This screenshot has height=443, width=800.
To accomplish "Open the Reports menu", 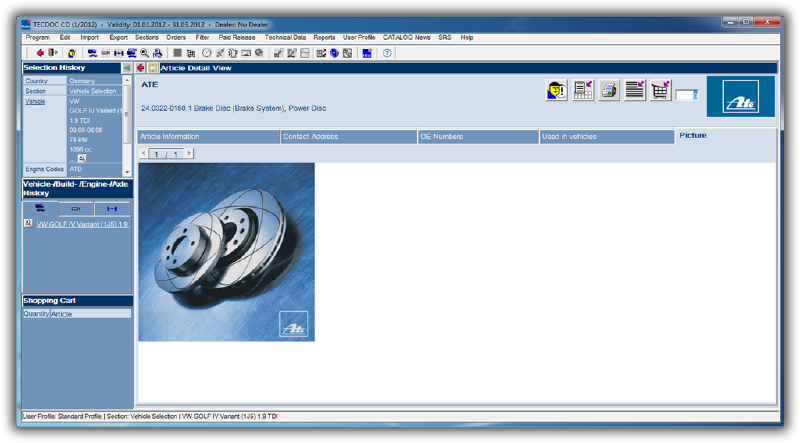I will [324, 38].
